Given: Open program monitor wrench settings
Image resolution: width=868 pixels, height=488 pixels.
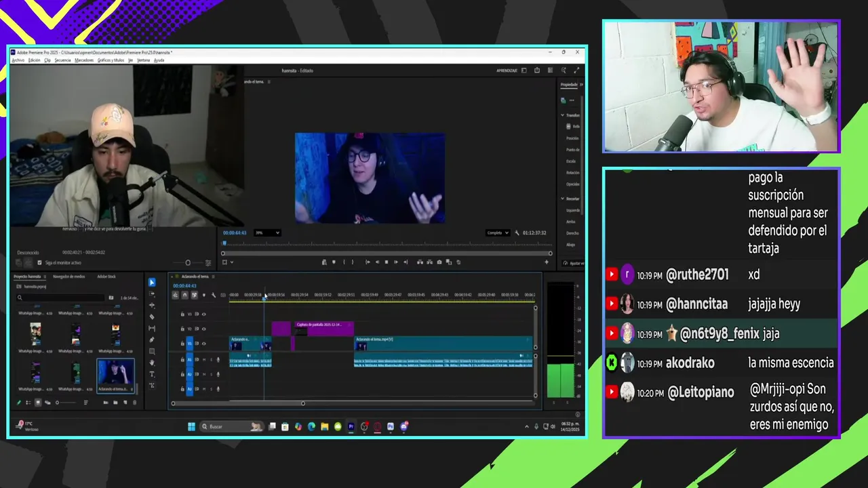Looking at the screenshot, I should coord(517,232).
